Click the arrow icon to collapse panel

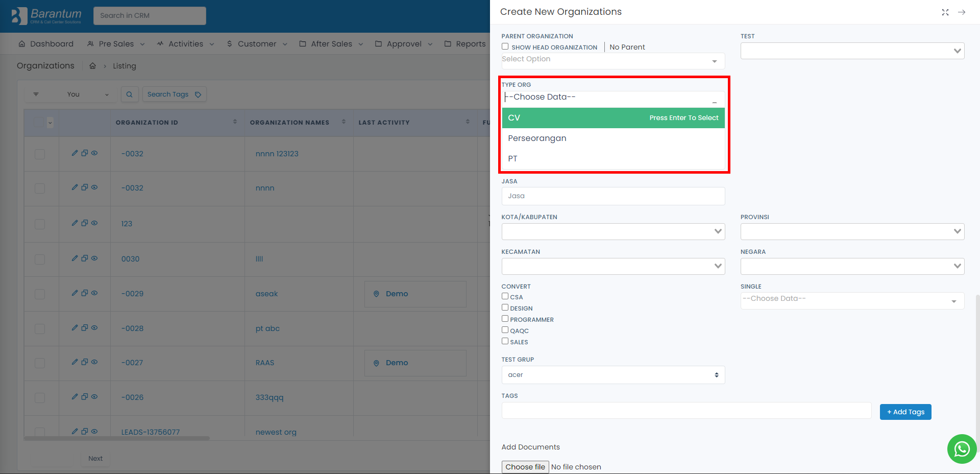[x=962, y=12]
